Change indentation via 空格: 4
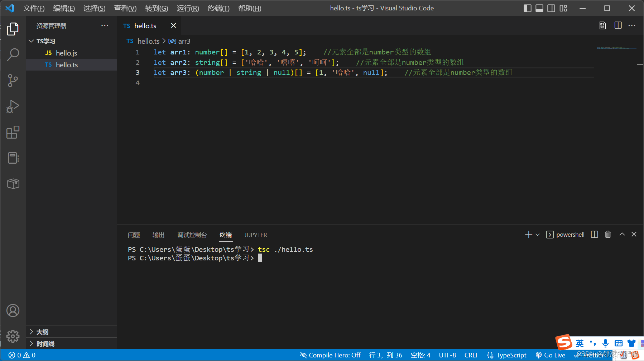644x361 pixels. 420,355
